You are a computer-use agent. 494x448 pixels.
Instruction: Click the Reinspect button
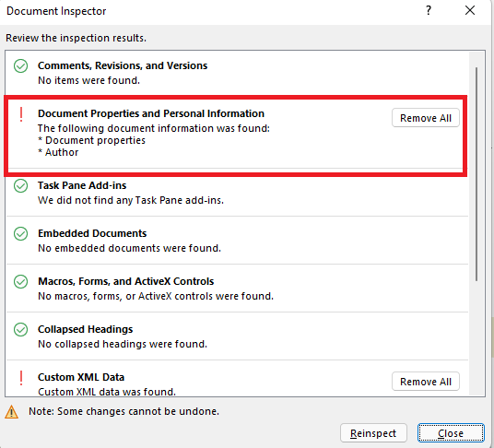[x=373, y=433]
